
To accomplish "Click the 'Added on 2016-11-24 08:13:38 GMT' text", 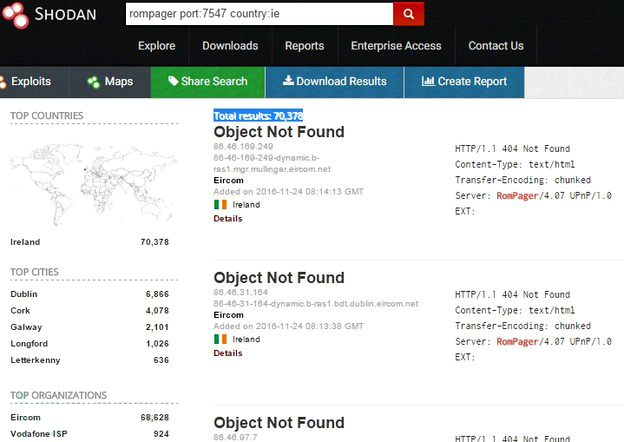I will click(x=289, y=326).
